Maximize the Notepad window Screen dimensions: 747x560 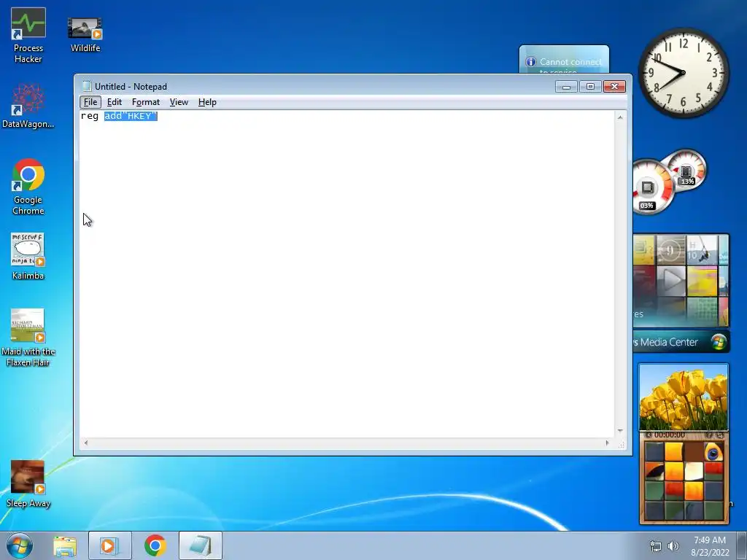pyautogui.click(x=590, y=87)
